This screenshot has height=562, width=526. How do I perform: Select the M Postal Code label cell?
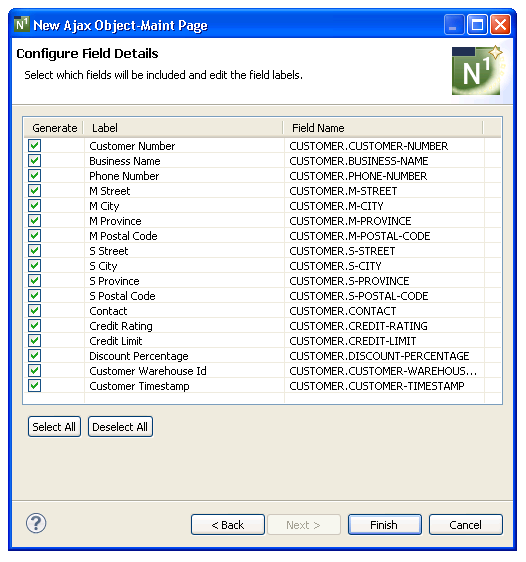click(185, 236)
